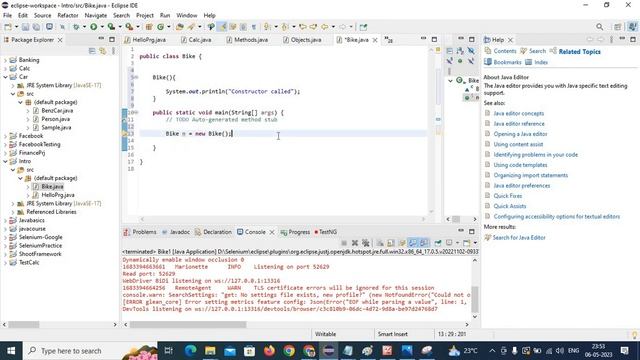The image size is (640, 360).
Task: Toggle Scroll Lock in Console toolbar
Action: 391,243
